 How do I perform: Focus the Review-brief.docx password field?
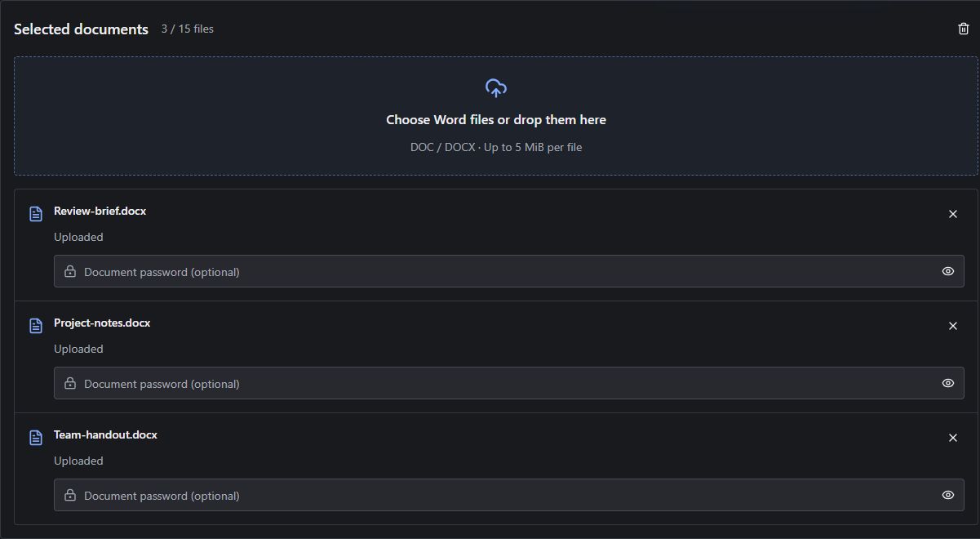click(509, 271)
